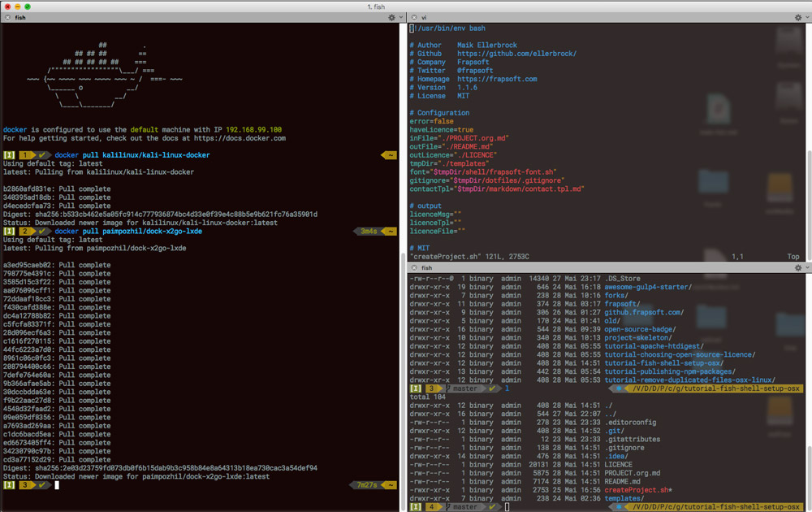Click the 'docker pull paimpozhil/dock-x2go-lxde' command
The height and width of the screenshot is (512, 812).
(128, 231)
